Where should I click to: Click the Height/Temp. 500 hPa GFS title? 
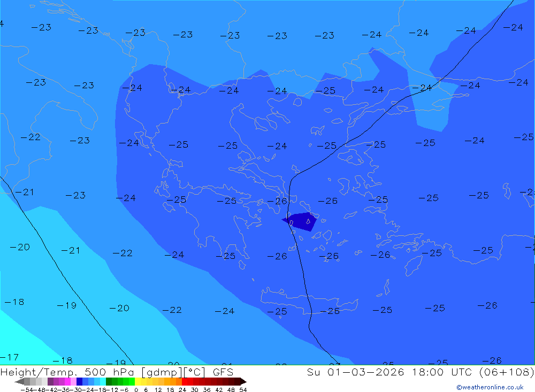117,372
